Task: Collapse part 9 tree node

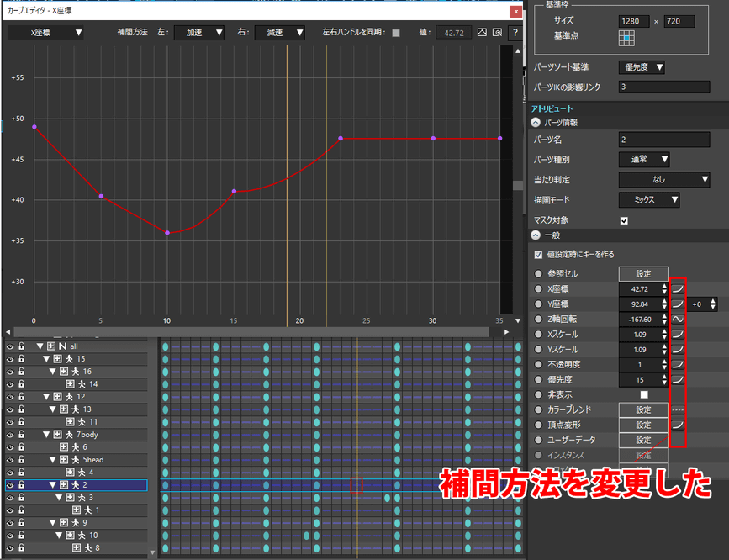Action: point(52,523)
